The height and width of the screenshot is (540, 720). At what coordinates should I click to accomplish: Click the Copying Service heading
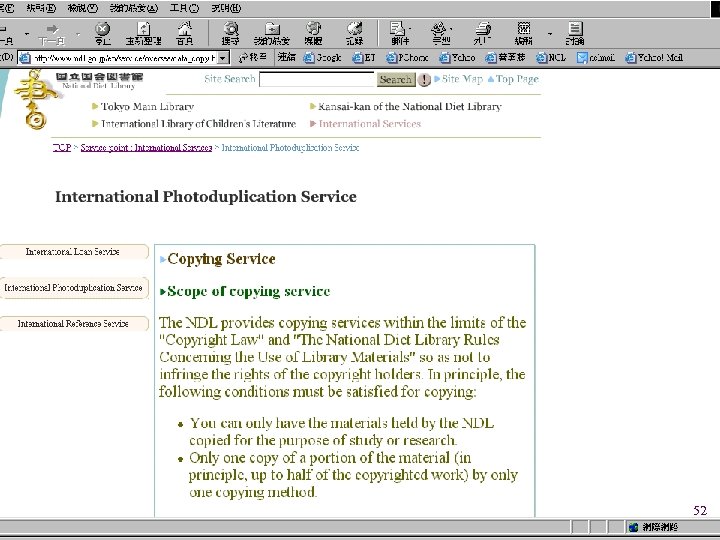pos(221,259)
